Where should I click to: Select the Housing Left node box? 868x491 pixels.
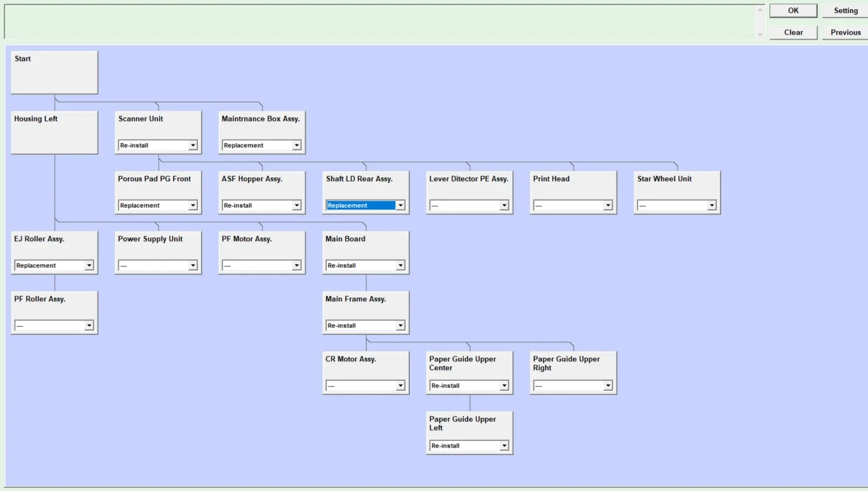(55, 133)
